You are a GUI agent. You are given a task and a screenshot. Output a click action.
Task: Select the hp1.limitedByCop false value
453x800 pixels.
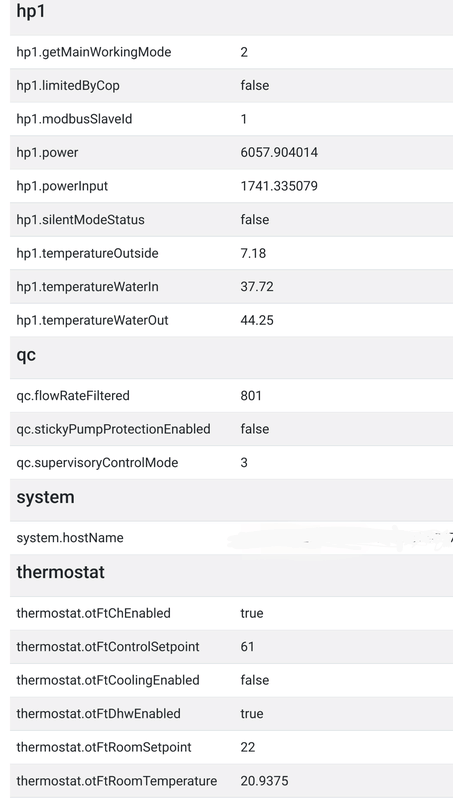[255, 86]
